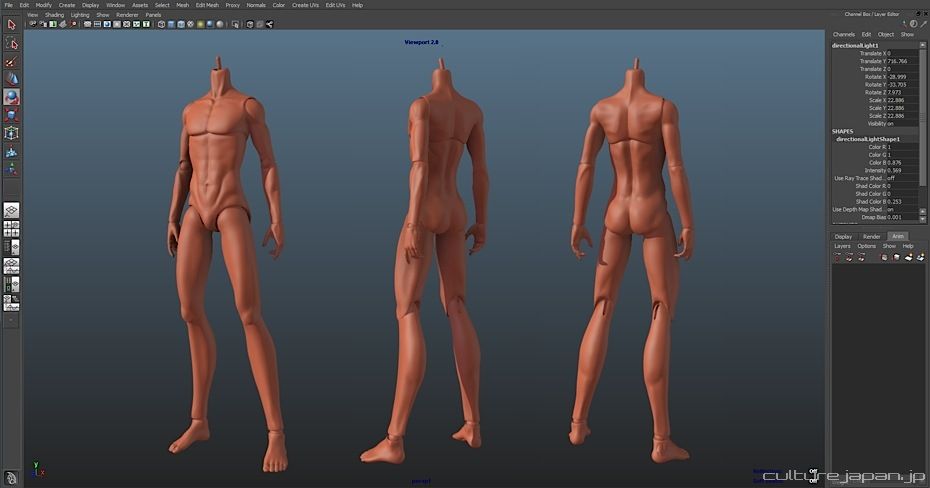Screen dimensions: 930x488
Task: Choose the Paint Selection tool
Action: [11, 61]
